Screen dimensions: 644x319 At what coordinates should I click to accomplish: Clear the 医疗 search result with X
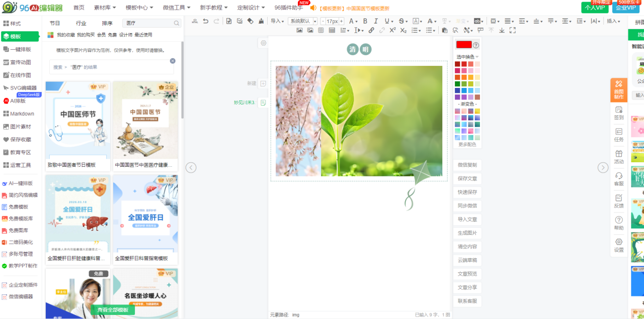coord(173,61)
